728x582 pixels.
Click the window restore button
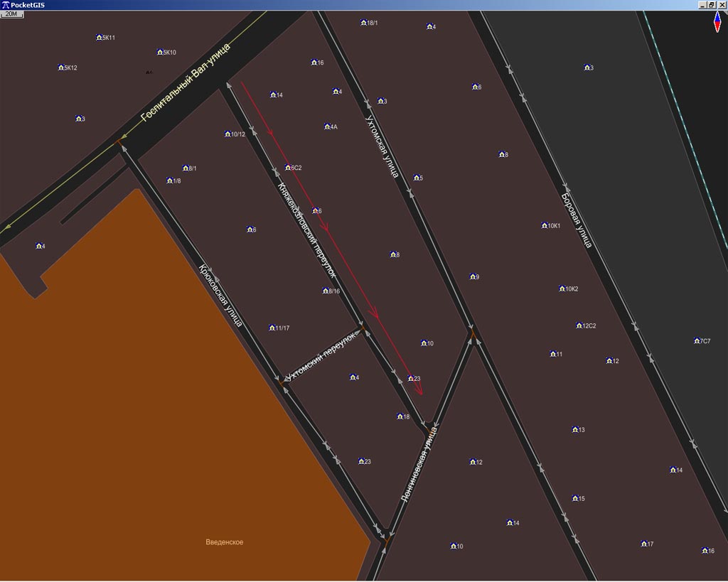click(x=712, y=4)
